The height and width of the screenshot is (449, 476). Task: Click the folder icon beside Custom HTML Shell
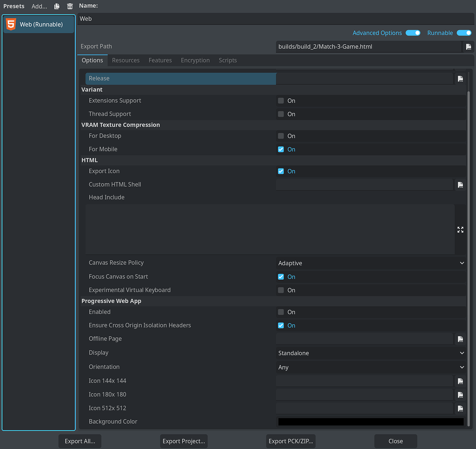click(460, 184)
